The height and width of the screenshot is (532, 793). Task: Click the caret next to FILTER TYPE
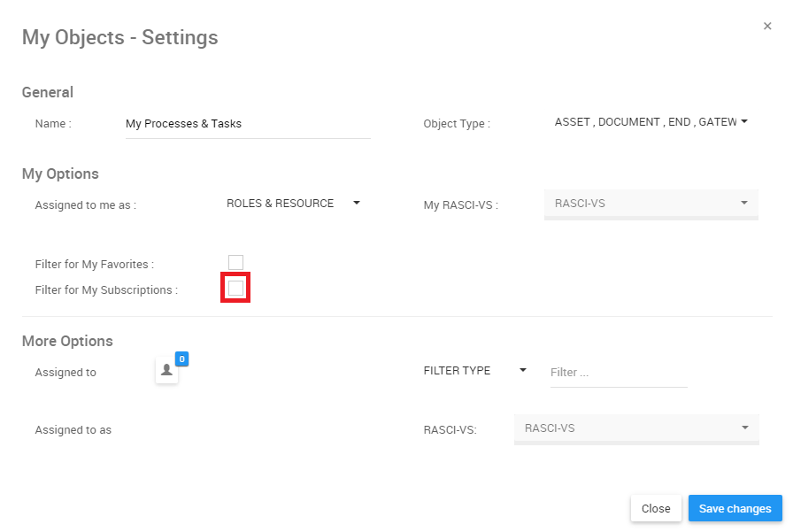[x=523, y=371]
